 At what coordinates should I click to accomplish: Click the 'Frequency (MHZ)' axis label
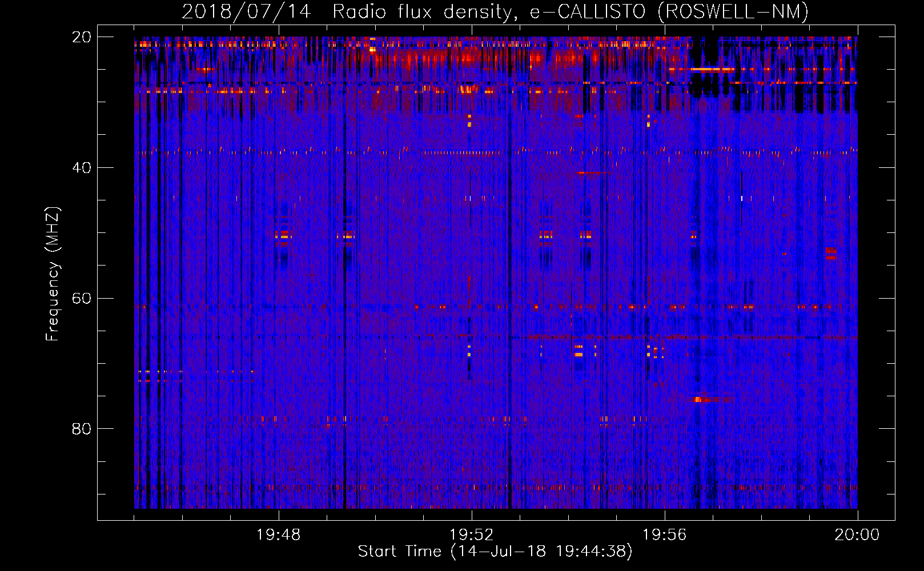[x=53, y=274]
